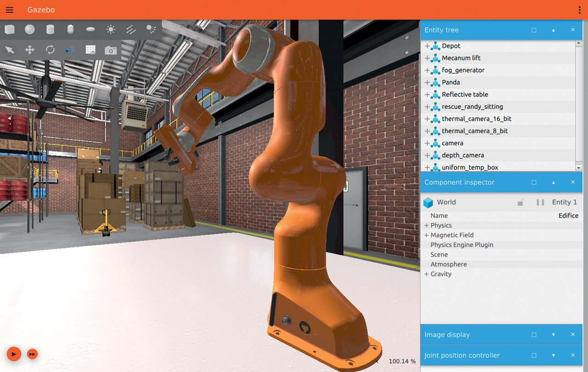Viewport: 588px width, 372px height.
Task: Add a cylinder primitive to the scene
Action: tap(50, 30)
